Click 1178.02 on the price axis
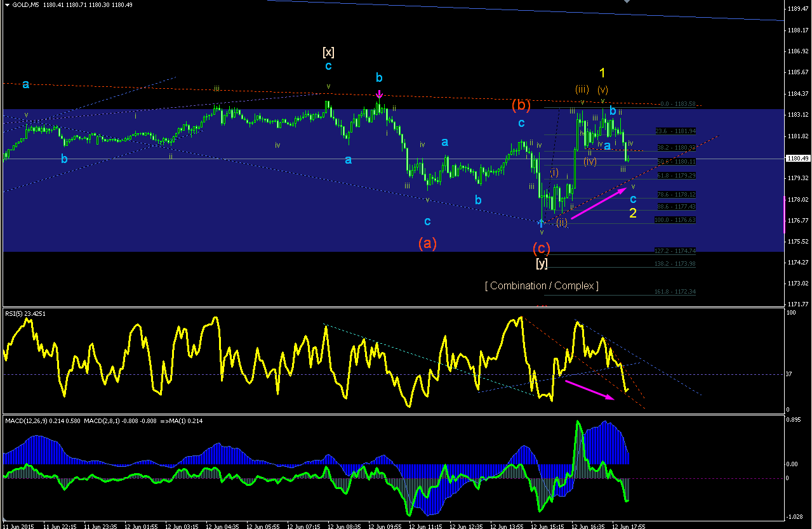Screen dimensions: 812x529 tap(797, 199)
